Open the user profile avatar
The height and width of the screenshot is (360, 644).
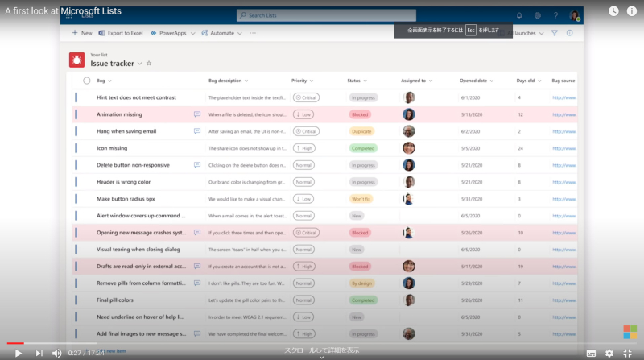pos(574,15)
